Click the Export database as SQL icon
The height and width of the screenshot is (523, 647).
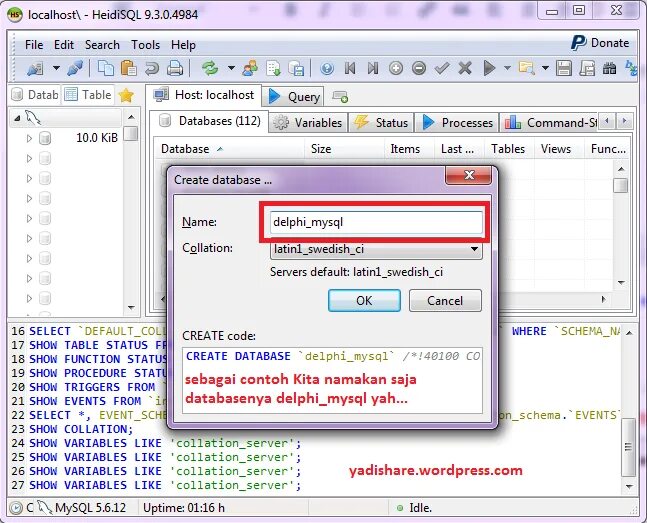[296, 68]
